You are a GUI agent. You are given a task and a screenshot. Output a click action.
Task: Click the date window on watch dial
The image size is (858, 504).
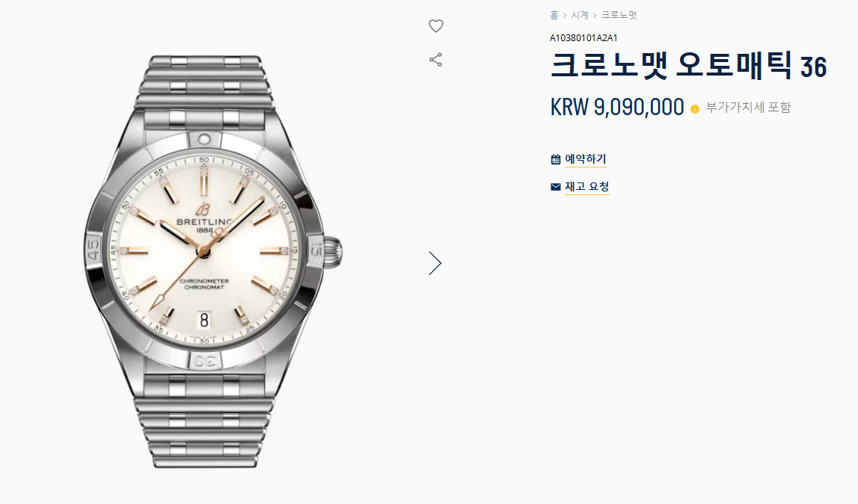(204, 319)
